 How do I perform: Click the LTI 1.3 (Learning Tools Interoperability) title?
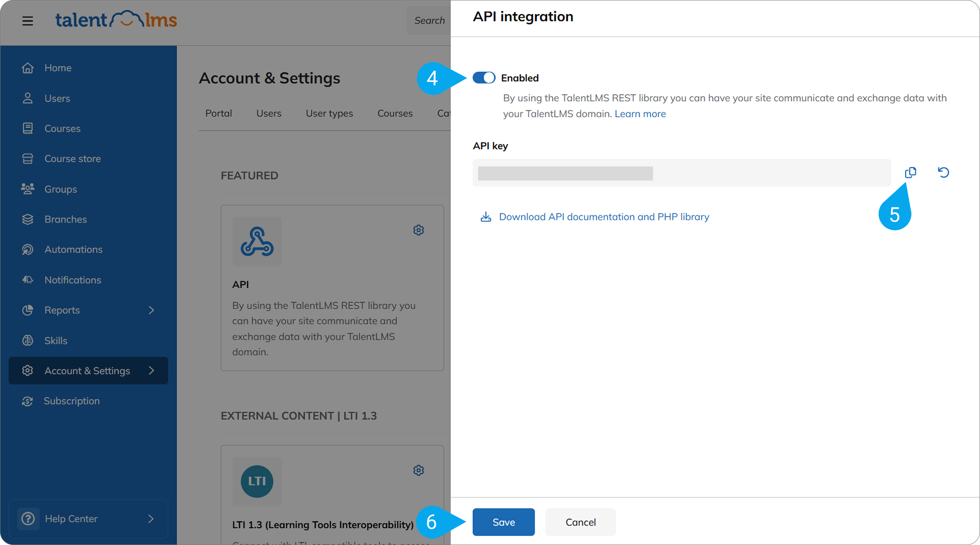[323, 525]
